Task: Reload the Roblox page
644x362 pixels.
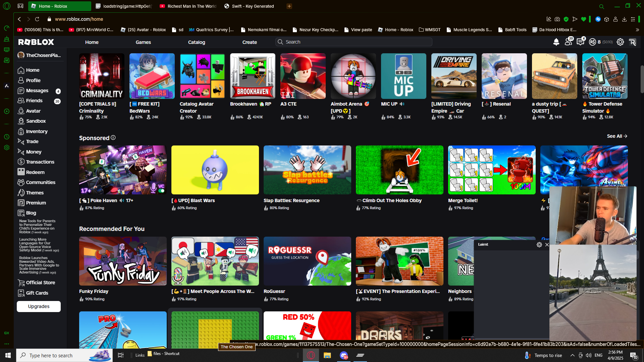Action: point(37,19)
